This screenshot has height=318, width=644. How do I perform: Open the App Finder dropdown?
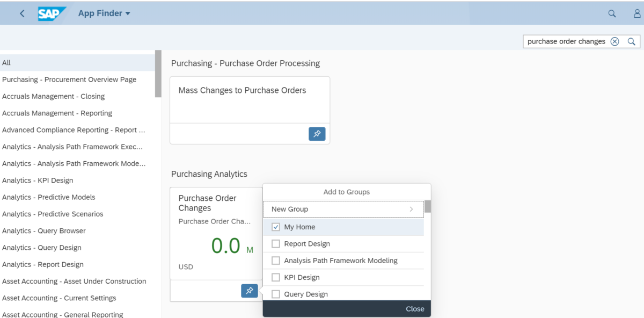click(104, 13)
